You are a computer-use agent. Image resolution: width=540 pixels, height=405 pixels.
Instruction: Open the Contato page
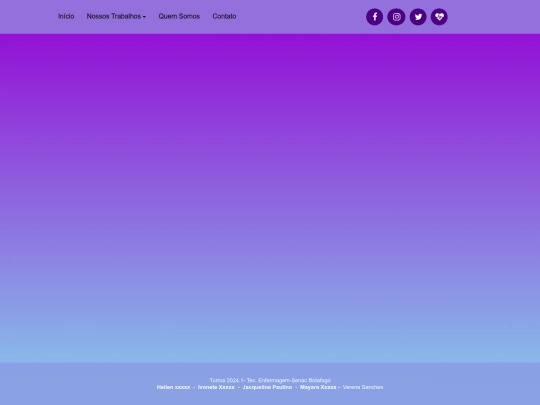[x=224, y=17]
